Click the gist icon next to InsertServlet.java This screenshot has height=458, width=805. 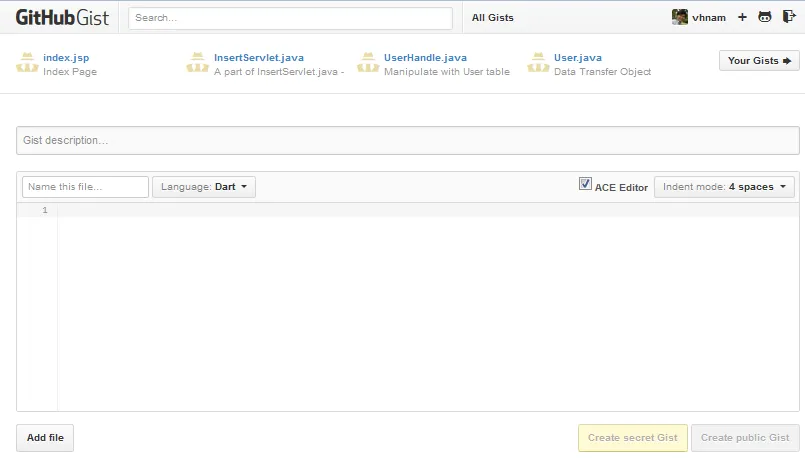[197, 63]
